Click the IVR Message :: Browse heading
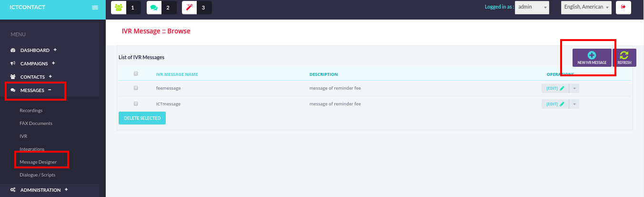 [x=156, y=31]
